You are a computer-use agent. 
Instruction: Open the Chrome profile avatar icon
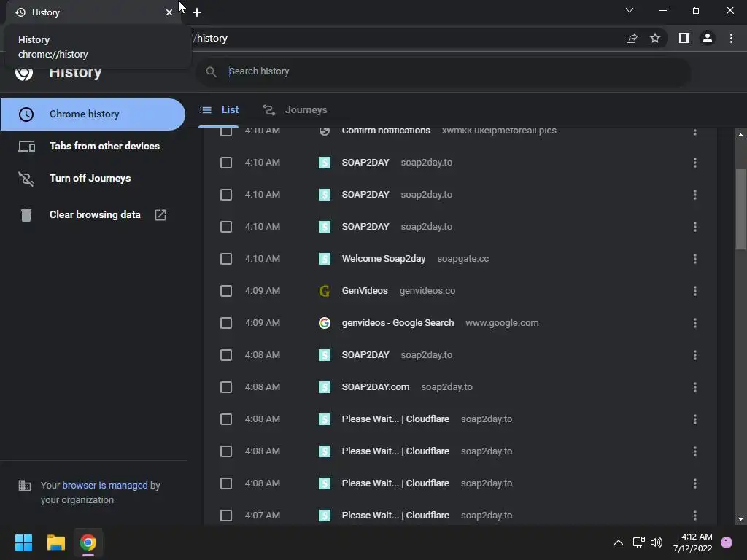pos(708,38)
